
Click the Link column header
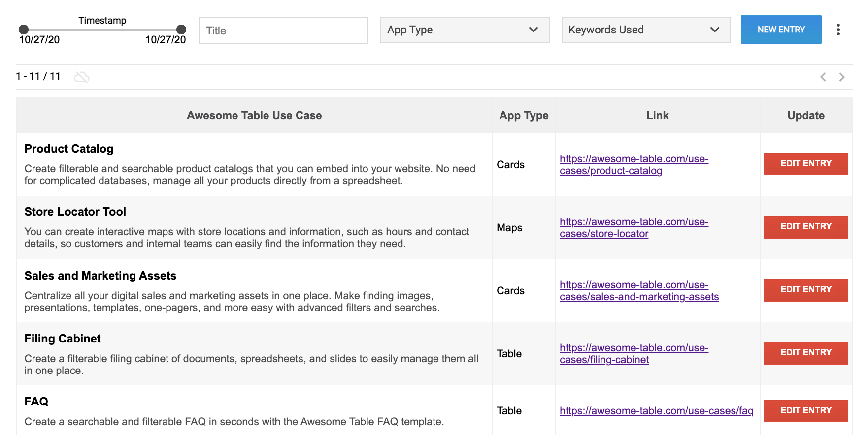point(657,115)
